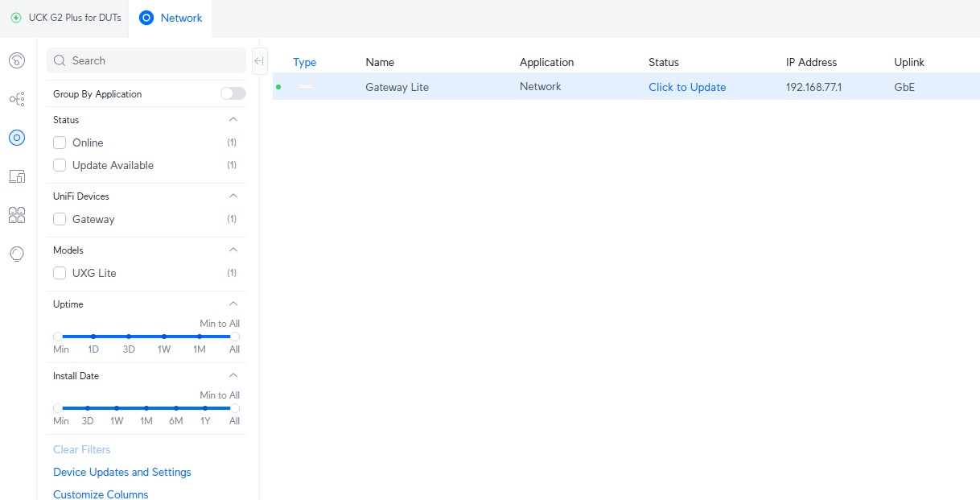The height and width of the screenshot is (500, 980).
Task: Tick the UXG Lite model checkbox
Action: pos(60,273)
